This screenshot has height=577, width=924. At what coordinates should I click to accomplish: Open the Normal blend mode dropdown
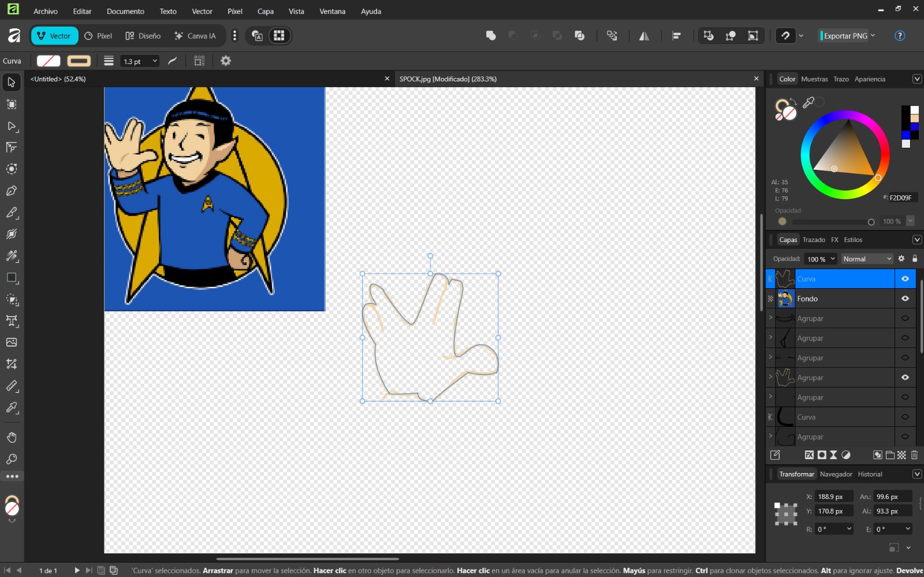coord(867,259)
